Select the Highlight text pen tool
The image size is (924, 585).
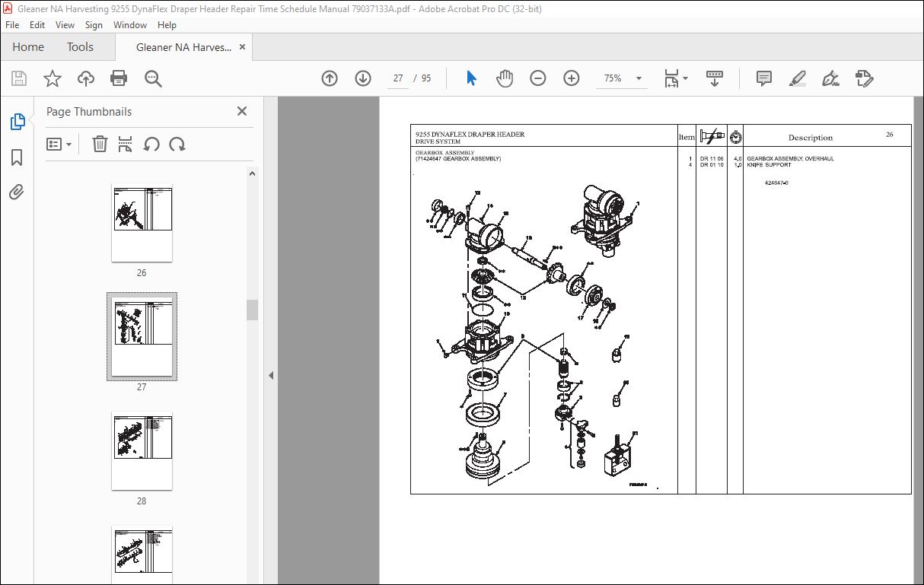[x=797, y=78]
